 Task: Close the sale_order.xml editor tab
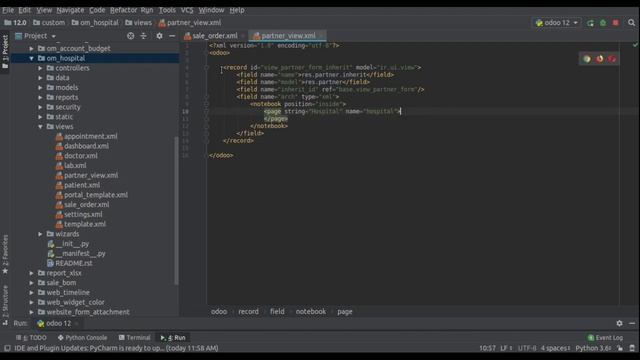pos(243,36)
